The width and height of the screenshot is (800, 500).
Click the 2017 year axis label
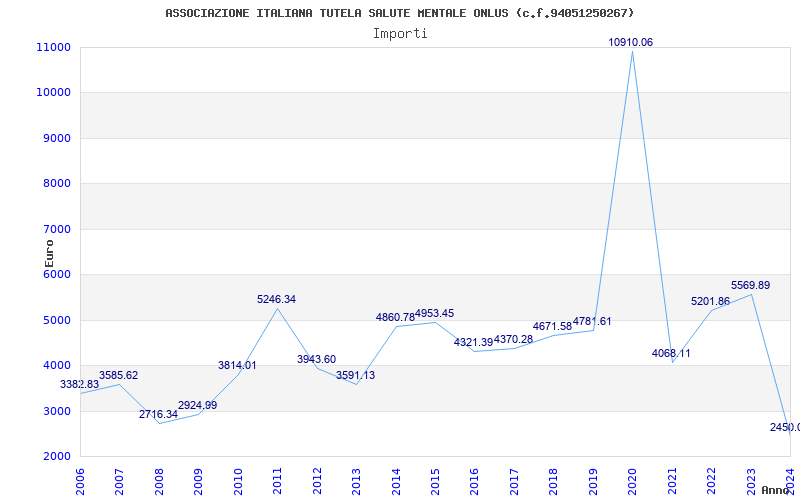coord(514,481)
